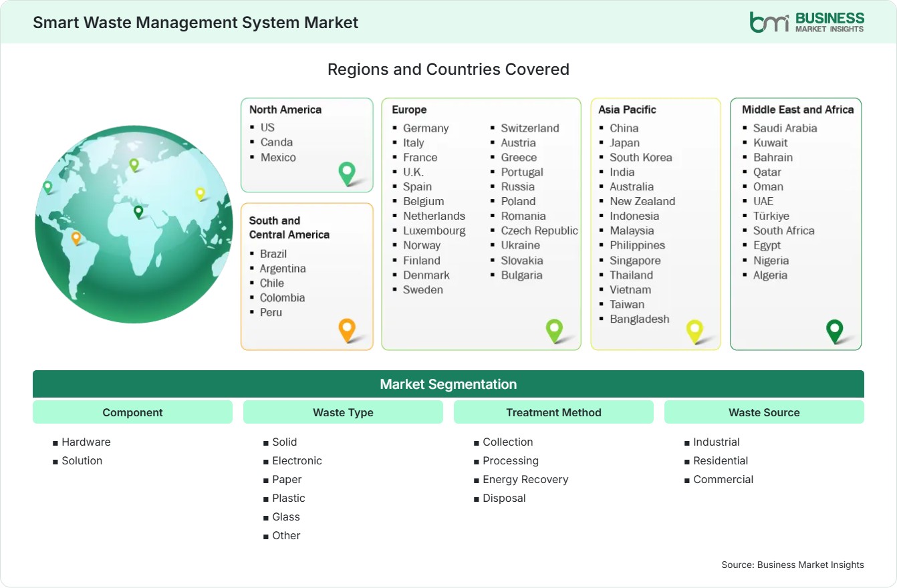Click 'Türkiye' in Middle East list
This screenshot has height=588, width=897.
771,216
